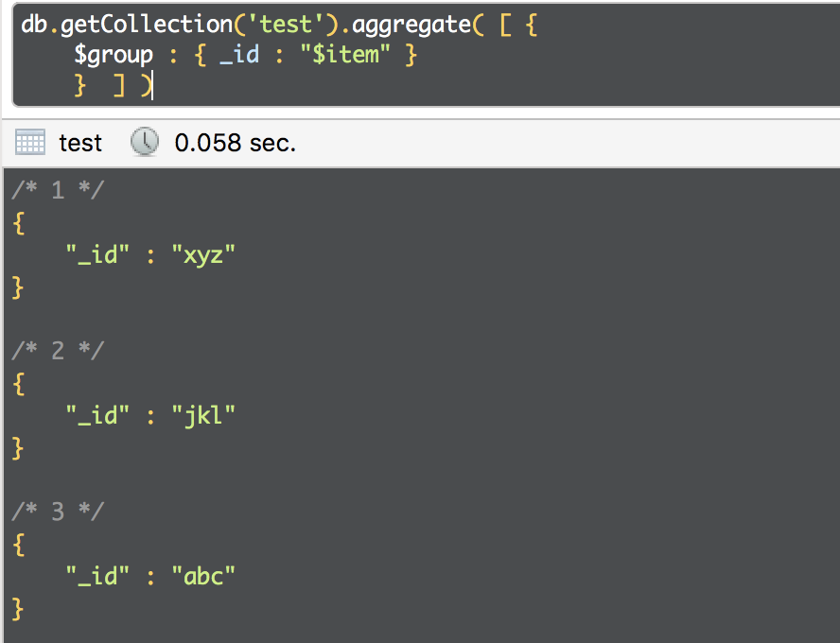Select the "test" collection label in results bar
Viewport: 840px width, 643px height.
click(x=80, y=143)
